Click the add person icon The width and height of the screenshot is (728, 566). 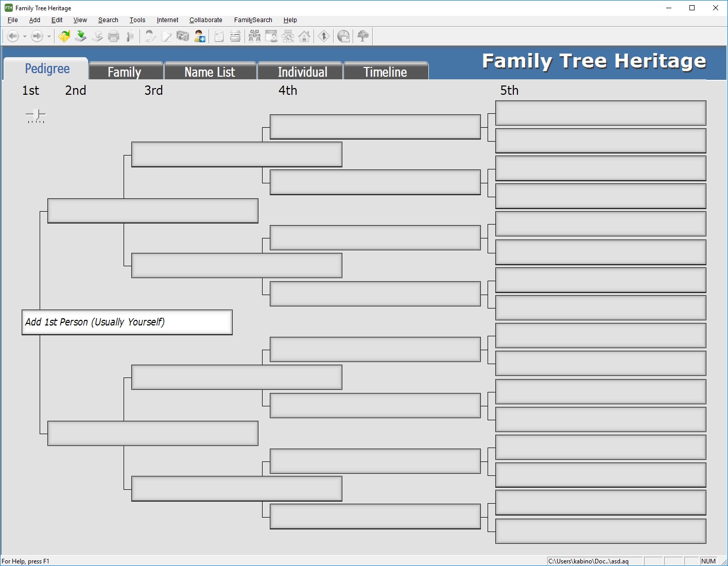click(199, 36)
